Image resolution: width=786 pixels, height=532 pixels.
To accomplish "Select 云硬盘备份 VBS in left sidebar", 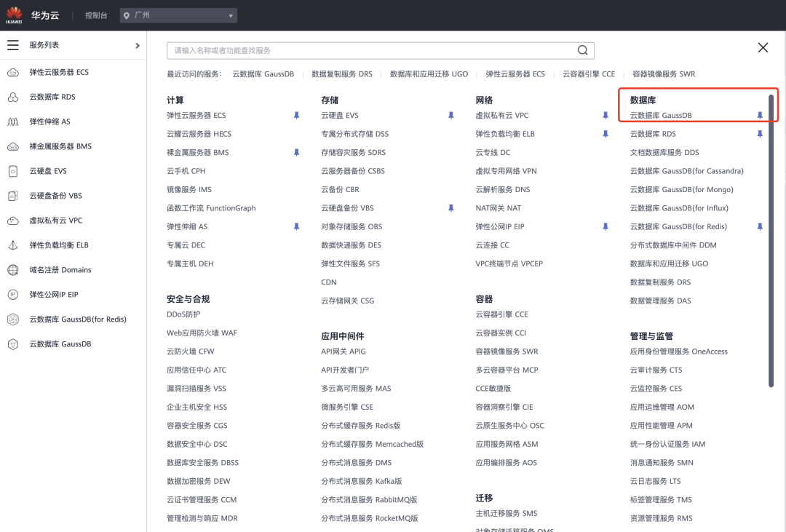I will point(55,196).
